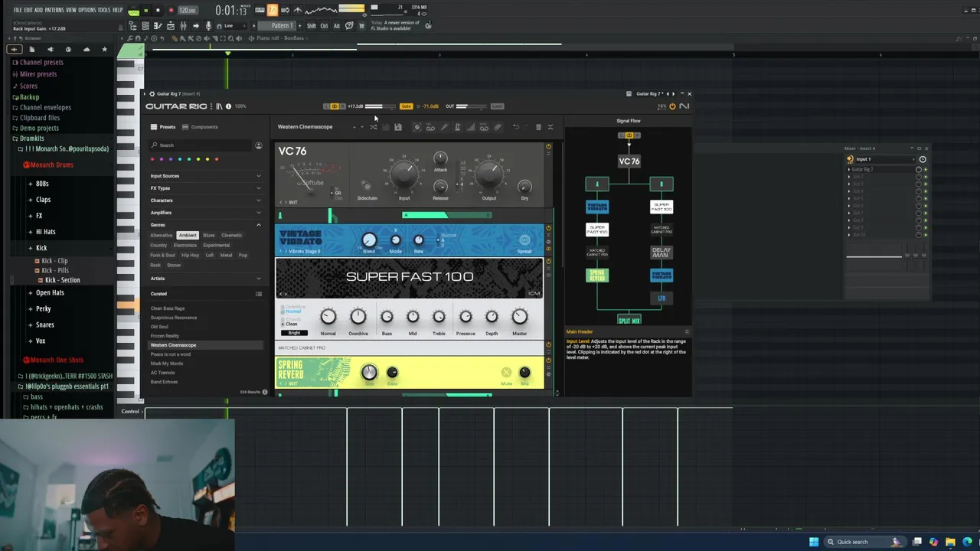Click the trash icon to clear the rack

[x=538, y=127]
